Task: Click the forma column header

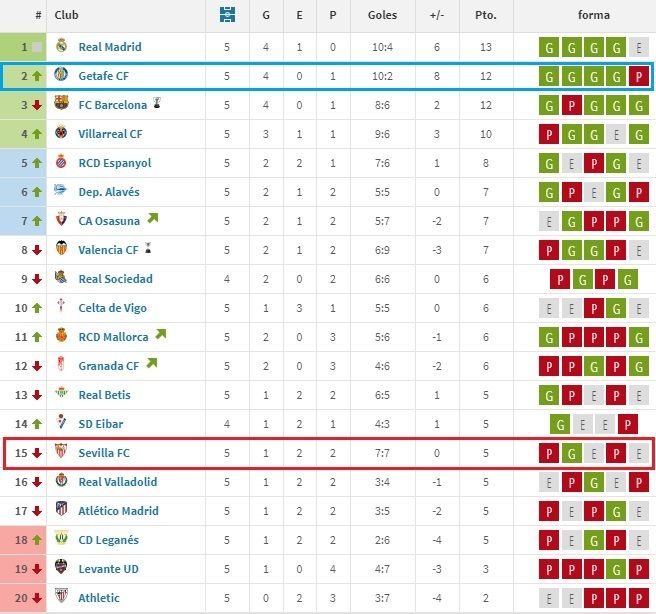Action: point(593,16)
